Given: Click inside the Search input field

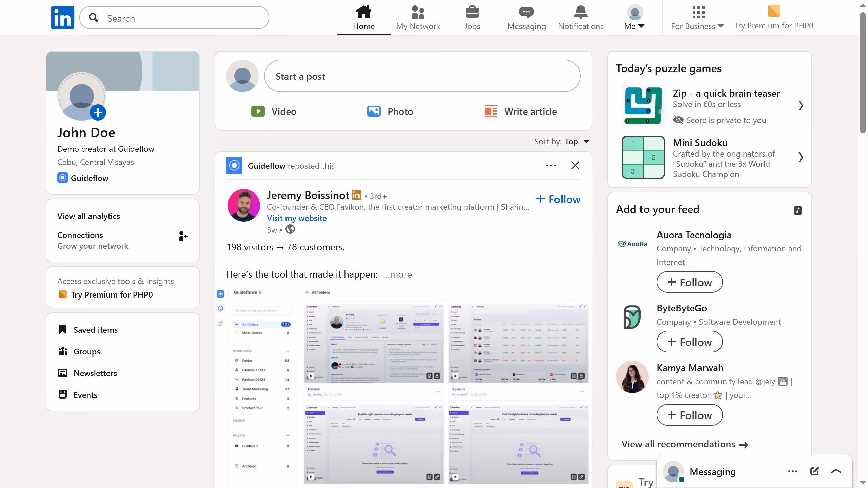Looking at the screenshot, I should tap(174, 18).
